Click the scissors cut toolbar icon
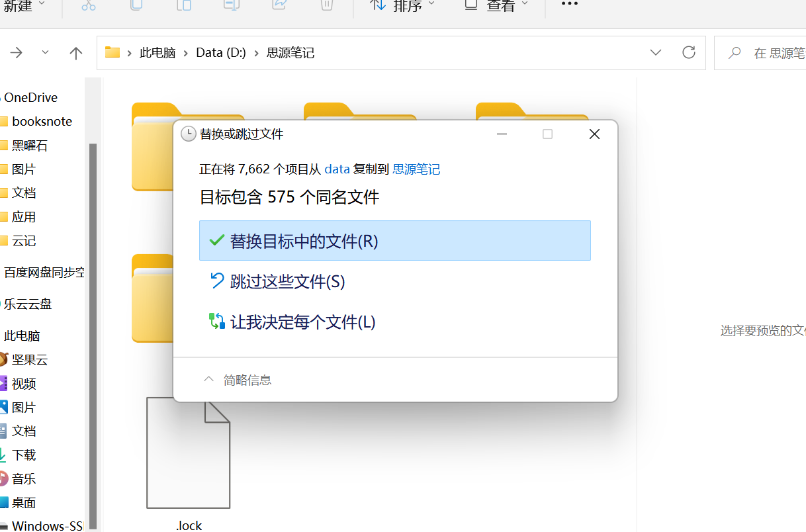 pyautogui.click(x=89, y=5)
